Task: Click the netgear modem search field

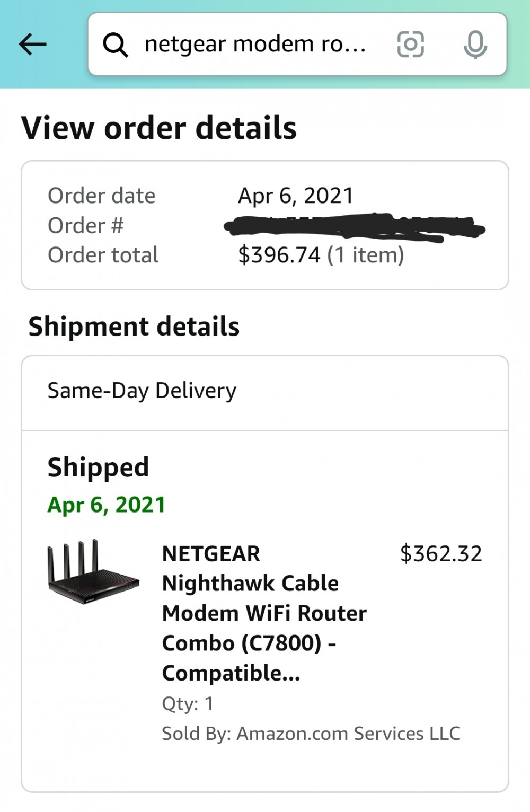Action: (x=297, y=44)
